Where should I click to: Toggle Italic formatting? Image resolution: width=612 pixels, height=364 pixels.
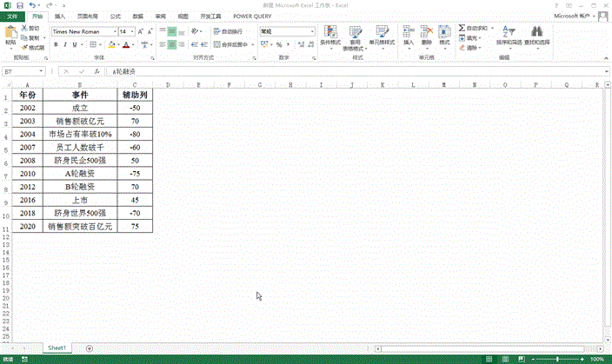66,44
